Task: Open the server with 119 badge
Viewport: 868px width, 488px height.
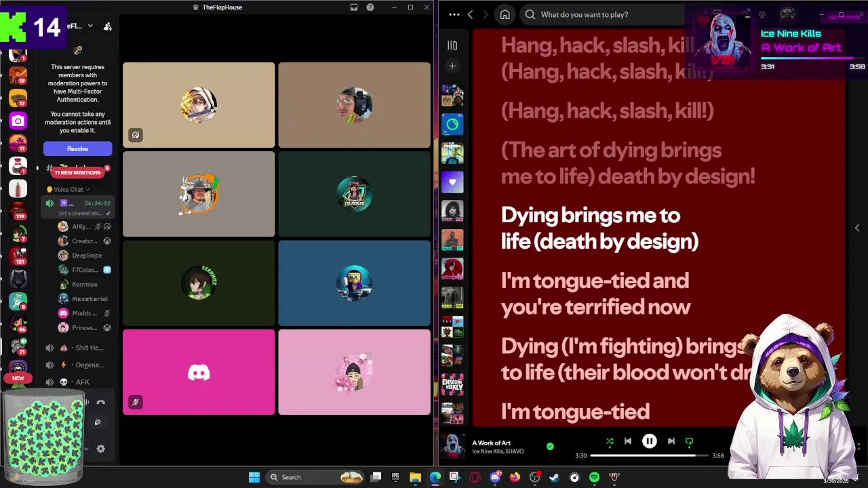Action: coord(18,209)
